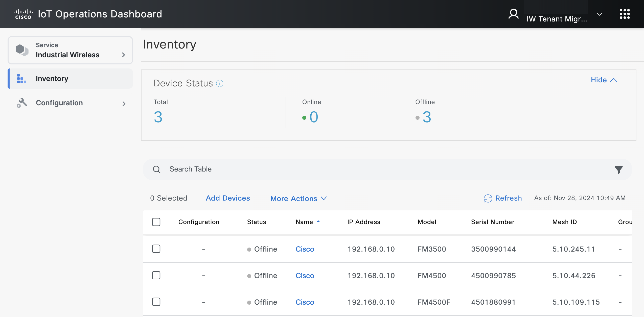Open the apps grid launcher icon
Screen dimensions: 644x317
625,14
